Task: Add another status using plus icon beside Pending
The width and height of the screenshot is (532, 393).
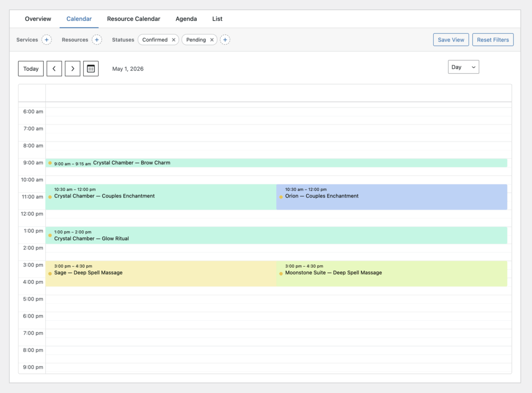Action: pyautogui.click(x=225, y=40)
